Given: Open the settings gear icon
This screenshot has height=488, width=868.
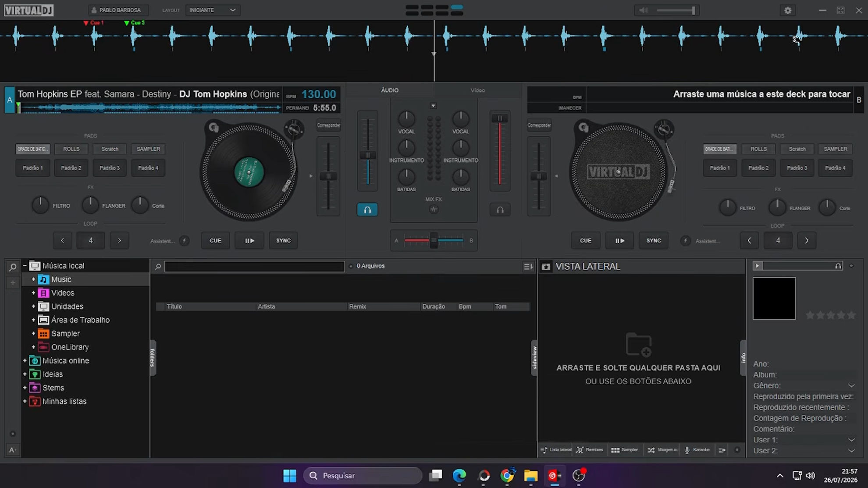Looking at the screenshot, I should click(x=788, y=10).
